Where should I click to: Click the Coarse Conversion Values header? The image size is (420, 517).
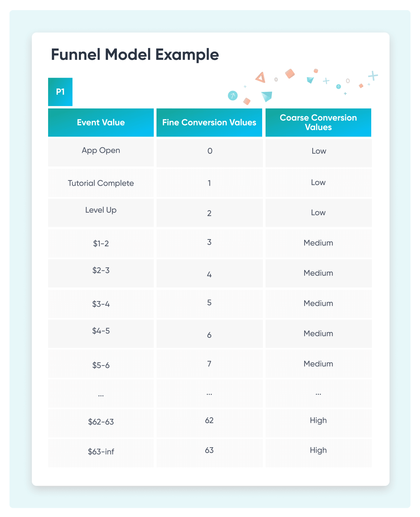(318, 123)
